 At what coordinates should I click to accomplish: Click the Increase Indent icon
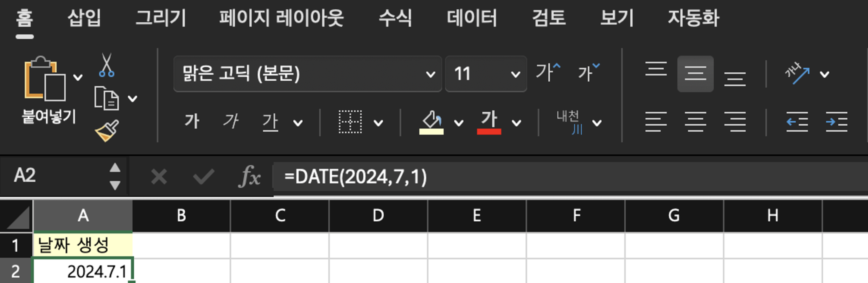coord(837,122)
